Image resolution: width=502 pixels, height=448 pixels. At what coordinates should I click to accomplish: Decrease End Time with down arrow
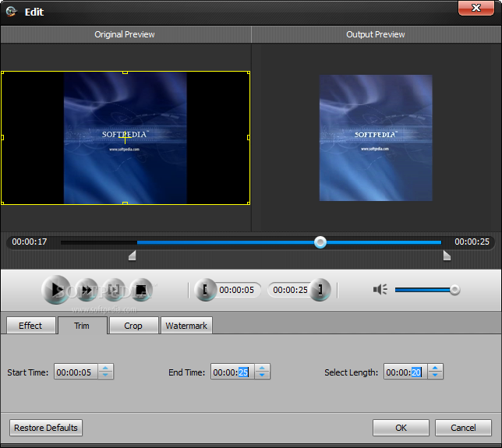pyautogui.click(x=262, y=376)
